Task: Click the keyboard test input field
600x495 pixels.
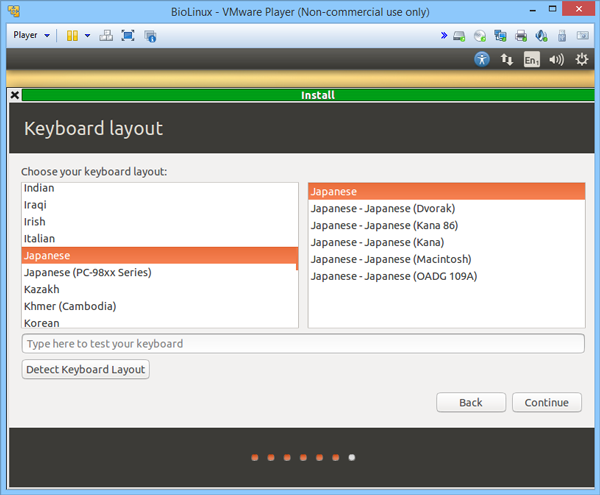Action: (303, 344)
